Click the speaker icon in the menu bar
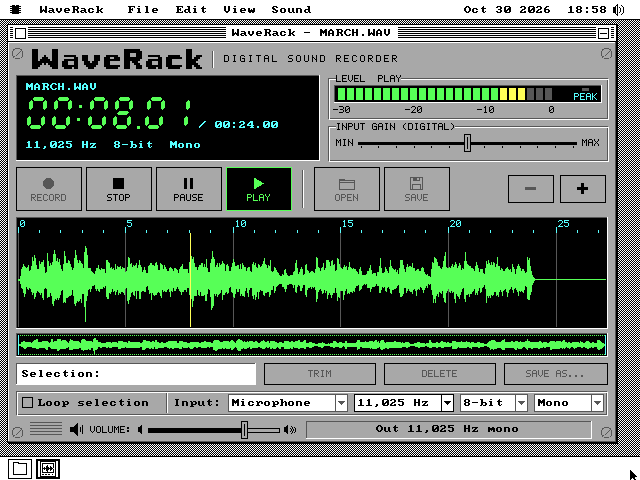The image size is (640, 480). (619, 9)
